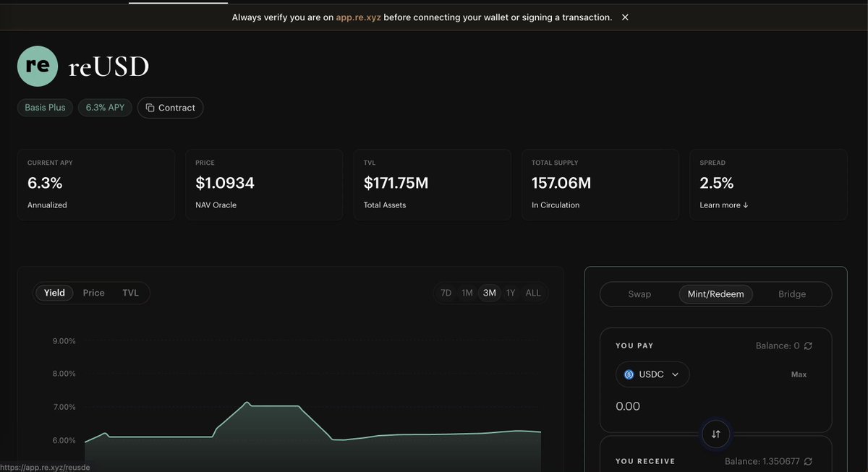Image resolution: width=868 pixels, height=472 pixels.
Task: Click the NAV Oracle label
Action: click(x=216, y=205)
